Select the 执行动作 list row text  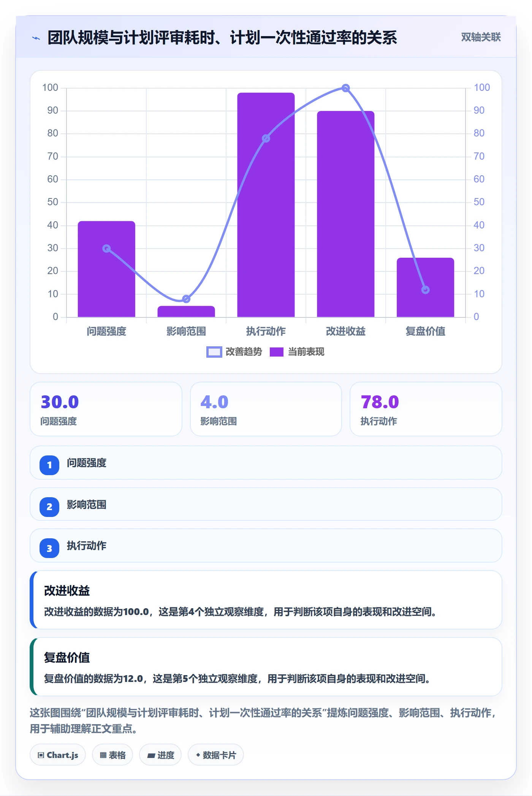click(87, 546)
